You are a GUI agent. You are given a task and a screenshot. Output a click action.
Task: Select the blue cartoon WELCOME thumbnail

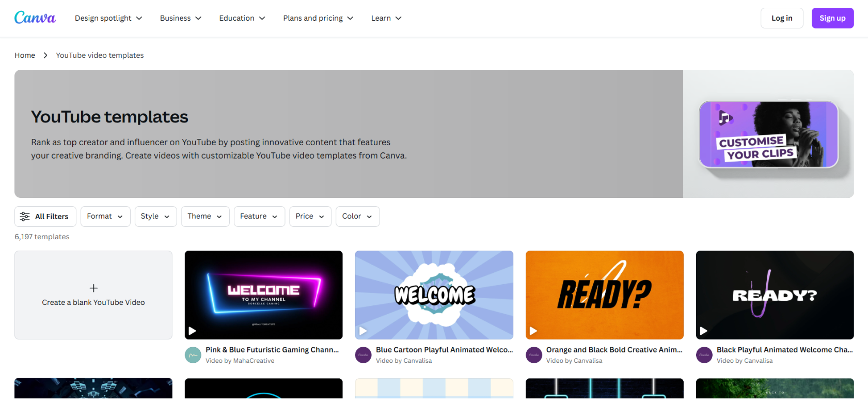434,295
